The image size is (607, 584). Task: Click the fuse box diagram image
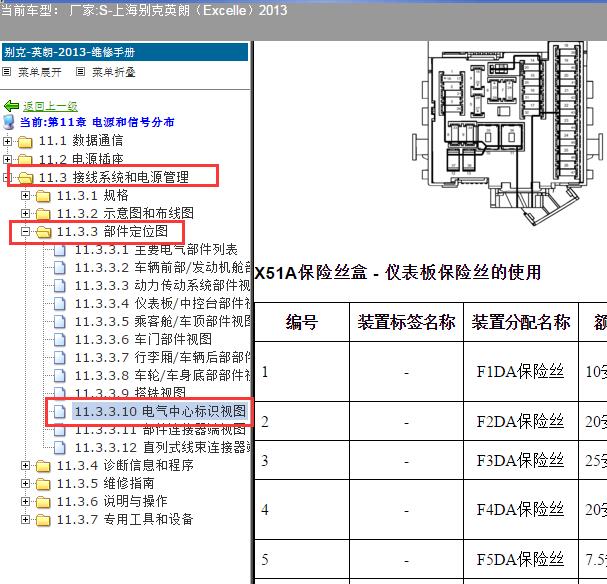pyautogui.click(x=508, y=133)
